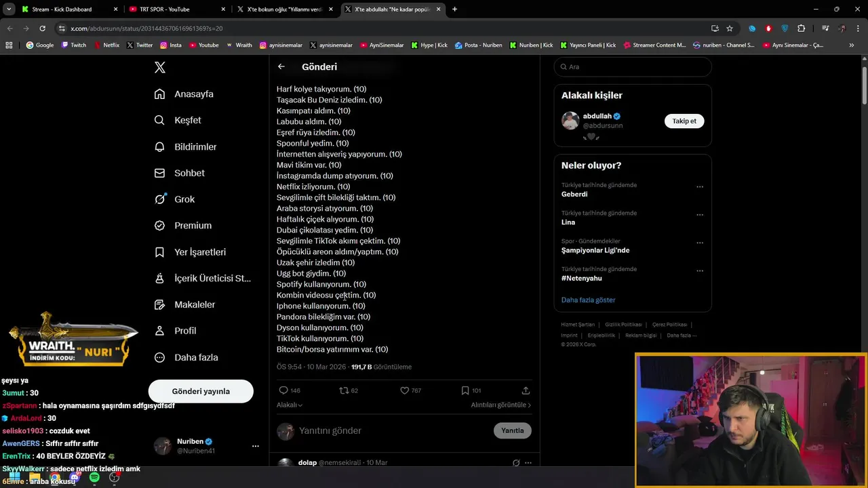Click the X logo in sidebar

[x=160, y=67]
